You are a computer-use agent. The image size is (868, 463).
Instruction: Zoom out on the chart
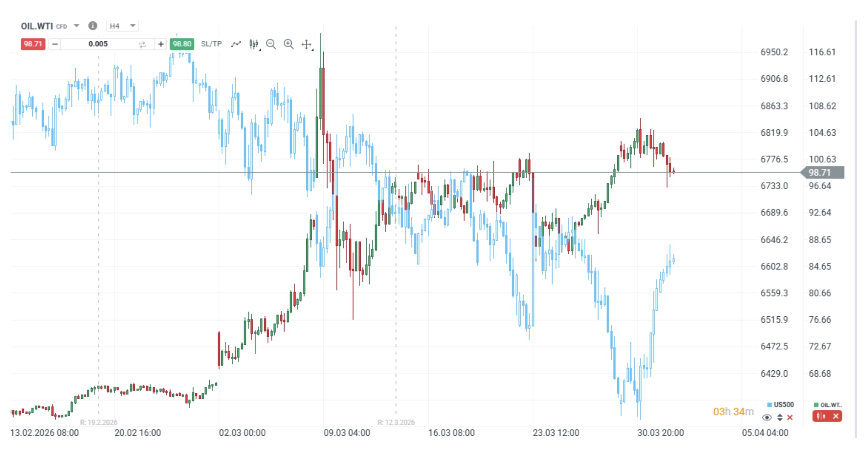coord(271,44)
